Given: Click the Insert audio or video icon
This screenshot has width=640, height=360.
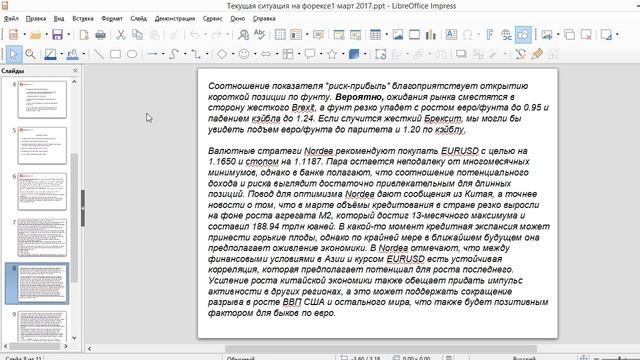Looking at the screenshot, I should tap(415, 35).
